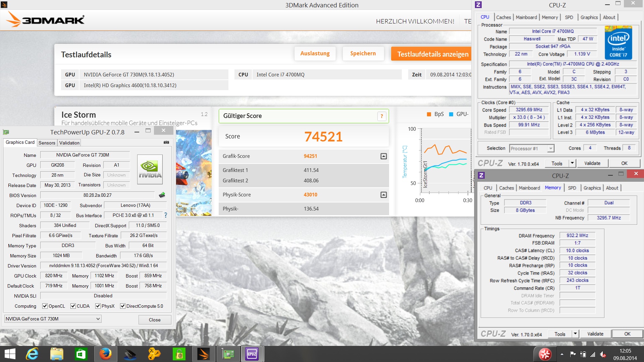644x362 pixels.
Task: Click the BIOS Version field in GPU-Z
Action: click(x=97, y=195)
